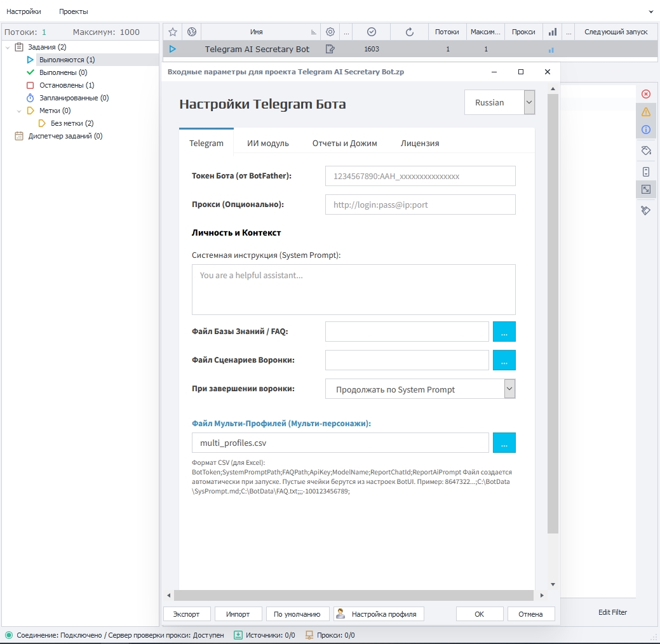The height and width of the screenshot is (644, 660).
Task: Open the Russian language dropdown
Action: click(529, 102)
